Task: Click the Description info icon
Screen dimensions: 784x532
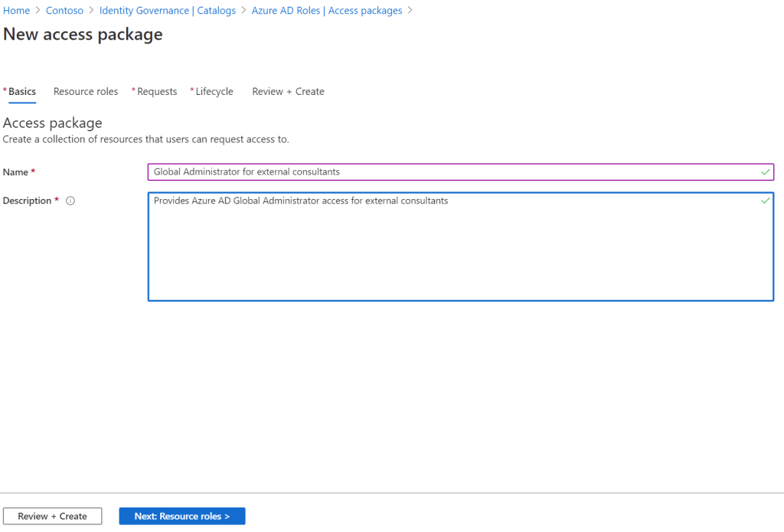Action: [70, 201]
